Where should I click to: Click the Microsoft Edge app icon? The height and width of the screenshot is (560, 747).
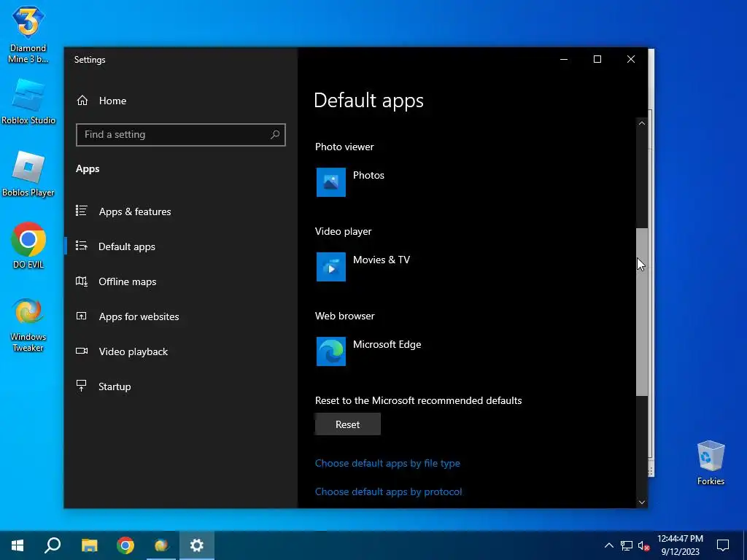pyautogui.click(x=331, y=351)
